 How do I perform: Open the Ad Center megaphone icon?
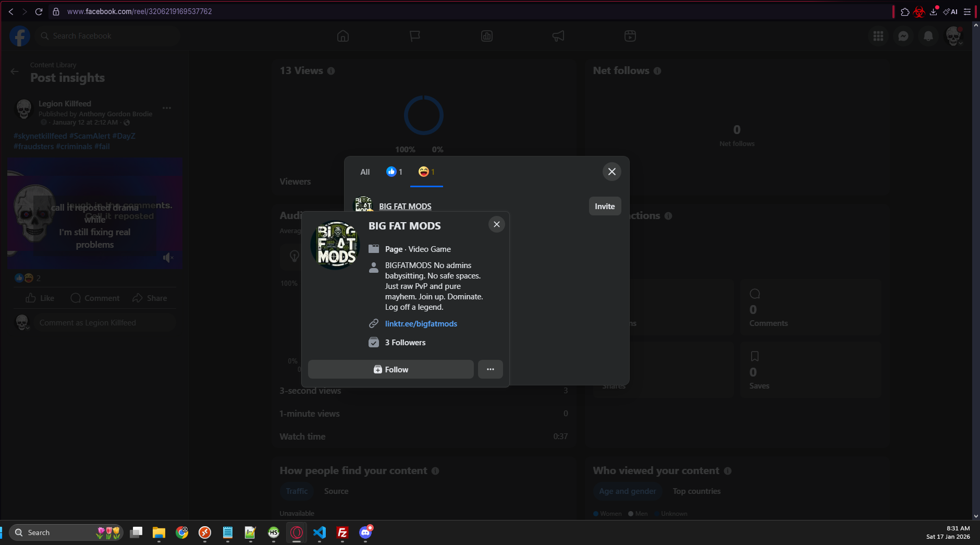coord(558,36)
